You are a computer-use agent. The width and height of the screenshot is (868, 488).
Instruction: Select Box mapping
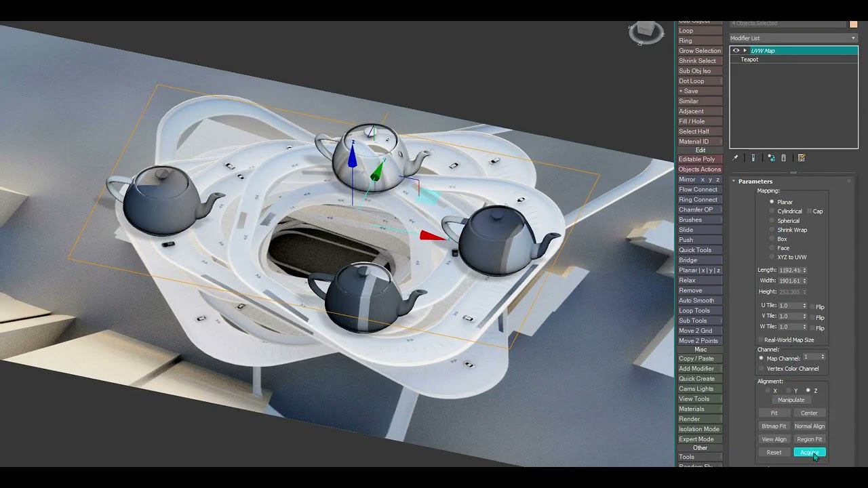[772, 239]
